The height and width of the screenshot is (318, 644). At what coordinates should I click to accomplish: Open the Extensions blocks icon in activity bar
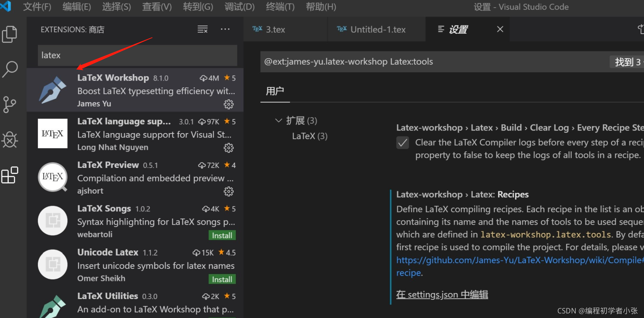click(x=10, y=175)
